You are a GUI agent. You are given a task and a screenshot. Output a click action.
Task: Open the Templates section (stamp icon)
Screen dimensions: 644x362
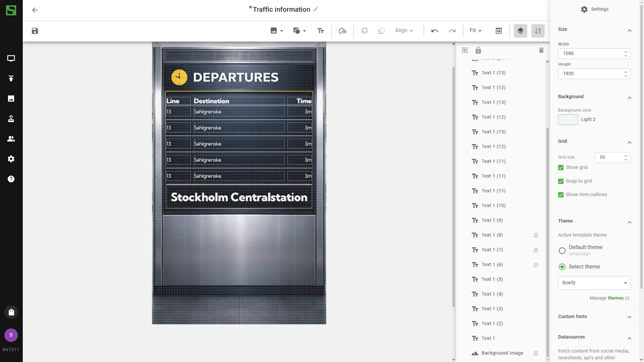(x=11, y=119)
